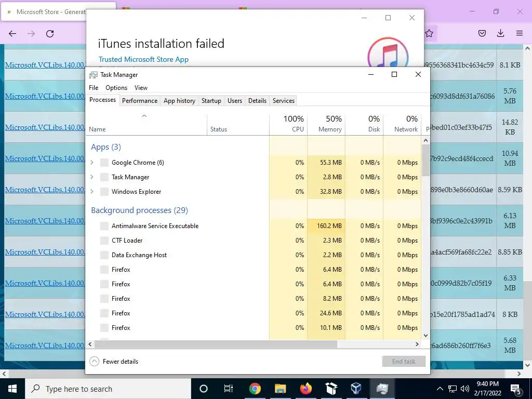Switch to the Performance tab

pos(140,101)
